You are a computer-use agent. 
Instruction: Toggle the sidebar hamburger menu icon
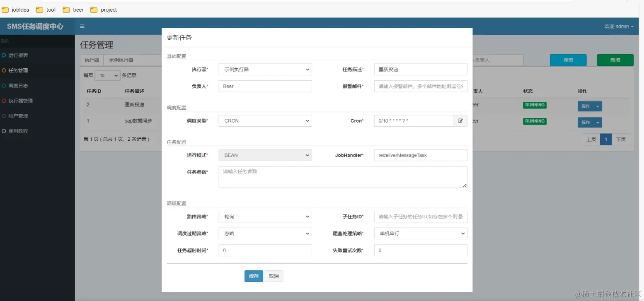(82, 26)
